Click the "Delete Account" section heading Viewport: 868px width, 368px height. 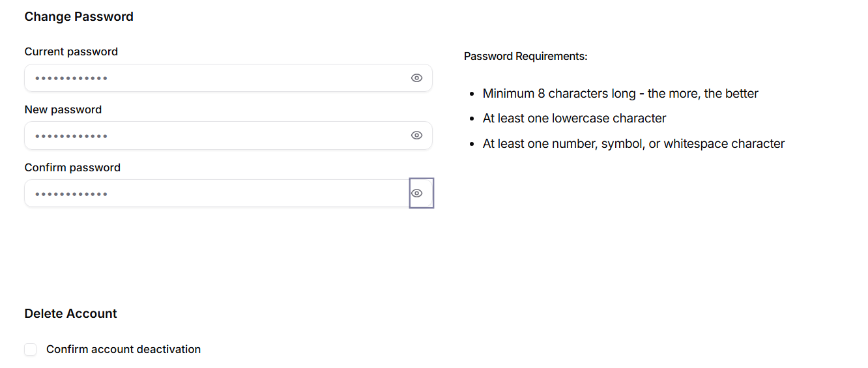[70, 314]
